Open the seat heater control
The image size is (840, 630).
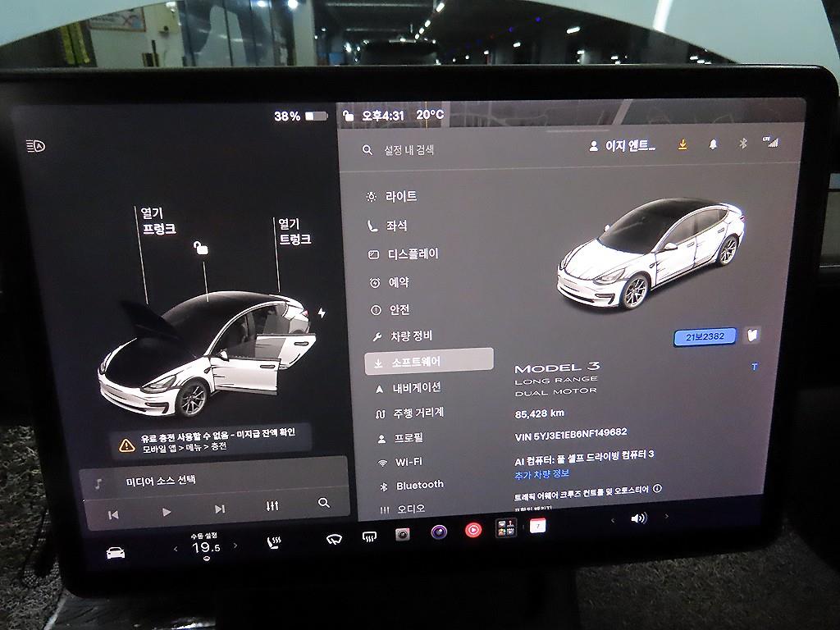tap(274, 543)
